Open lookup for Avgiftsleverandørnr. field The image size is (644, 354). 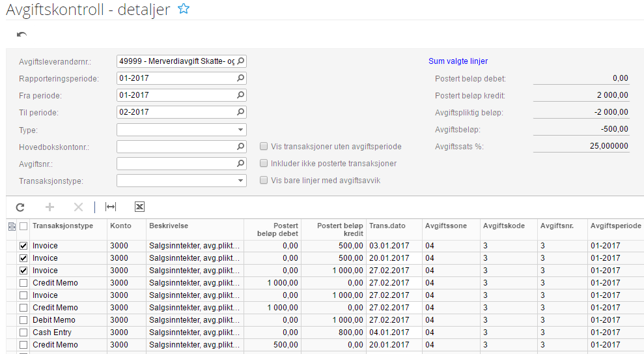point(241,61)
